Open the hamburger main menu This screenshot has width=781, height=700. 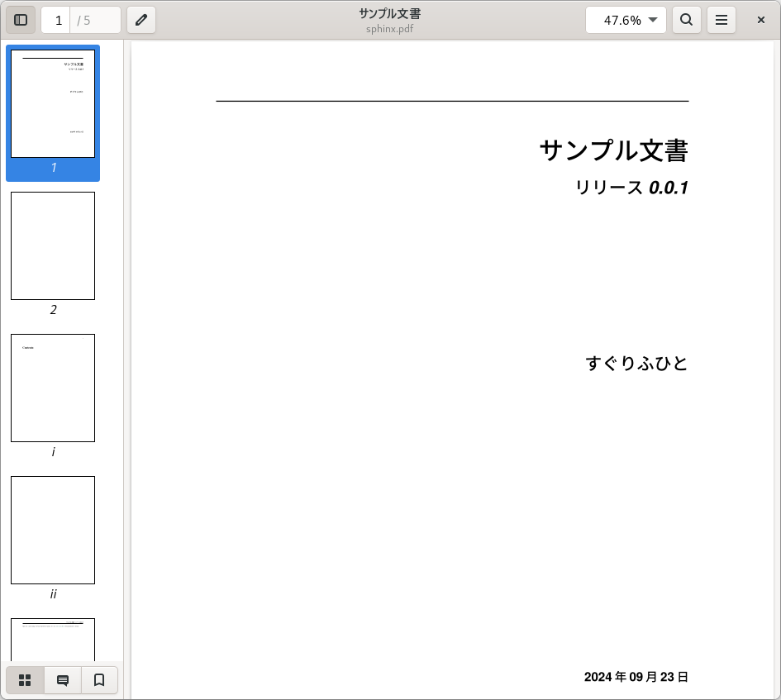(721, 20)
